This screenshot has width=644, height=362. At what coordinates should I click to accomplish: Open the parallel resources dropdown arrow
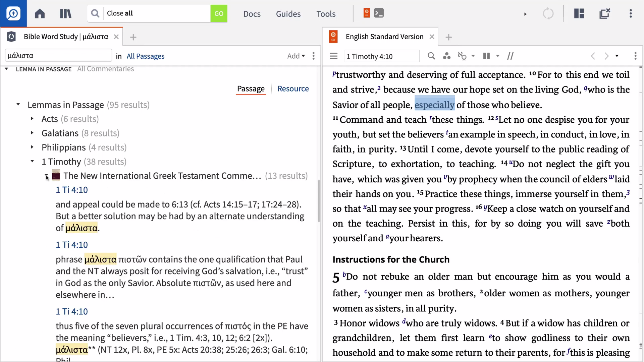(498, 56)
